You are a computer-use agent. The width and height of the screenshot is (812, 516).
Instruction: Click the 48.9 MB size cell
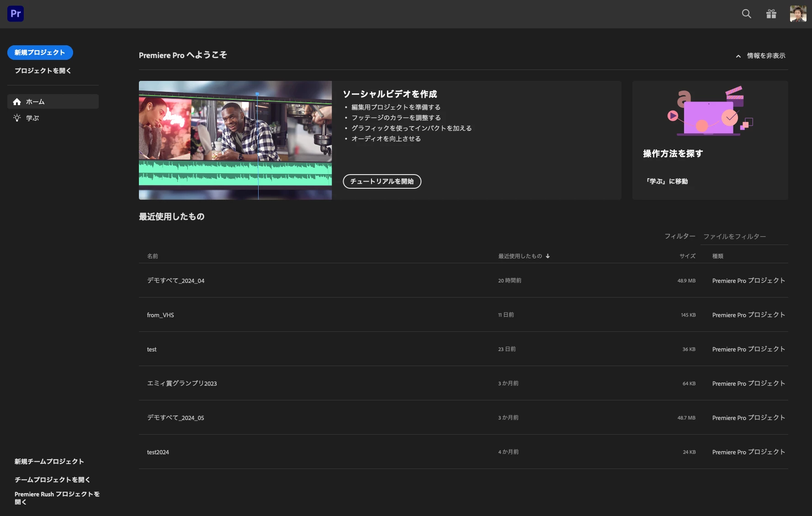pyautogui.click(x=686, y=281)
